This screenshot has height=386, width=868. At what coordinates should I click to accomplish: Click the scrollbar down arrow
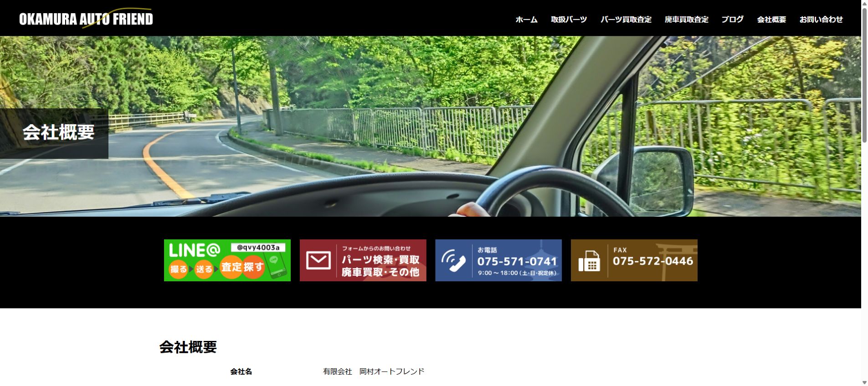(x=864, y=382)
